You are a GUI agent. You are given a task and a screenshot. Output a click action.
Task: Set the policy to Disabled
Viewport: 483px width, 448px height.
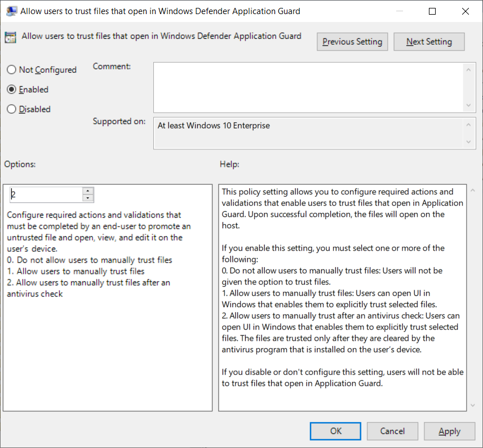tap(11, 109)
